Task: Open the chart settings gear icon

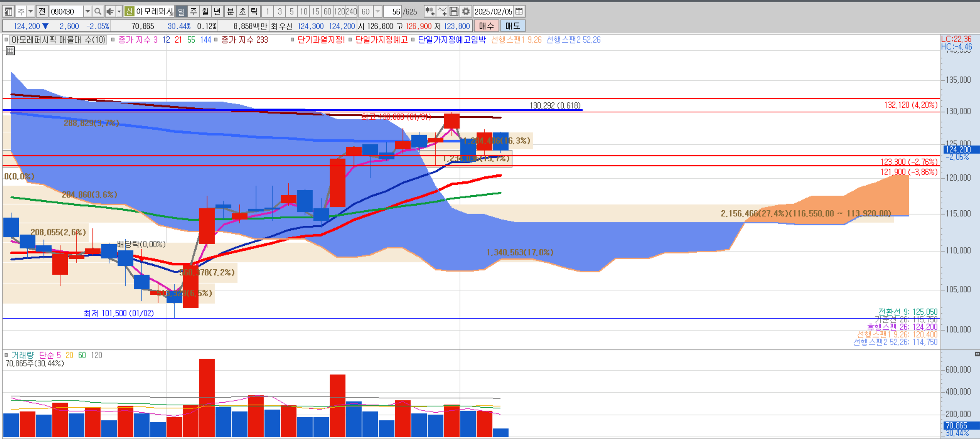Action: click(466, 12)
